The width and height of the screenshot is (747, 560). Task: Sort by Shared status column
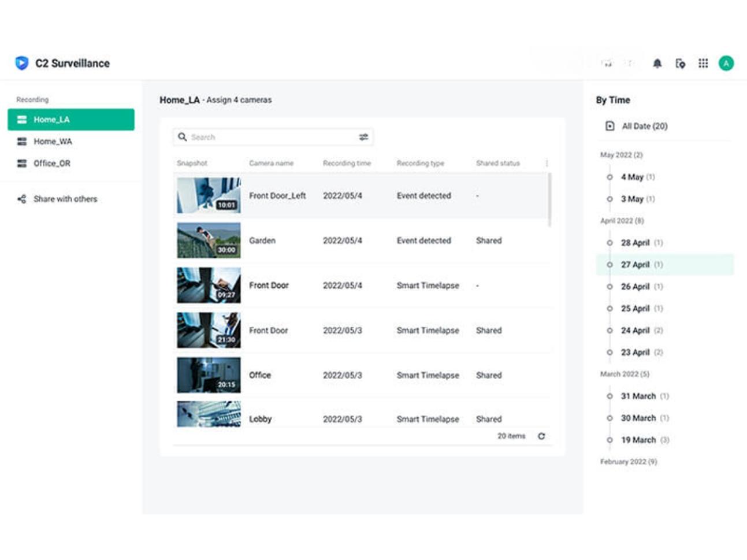click(497, 164)
